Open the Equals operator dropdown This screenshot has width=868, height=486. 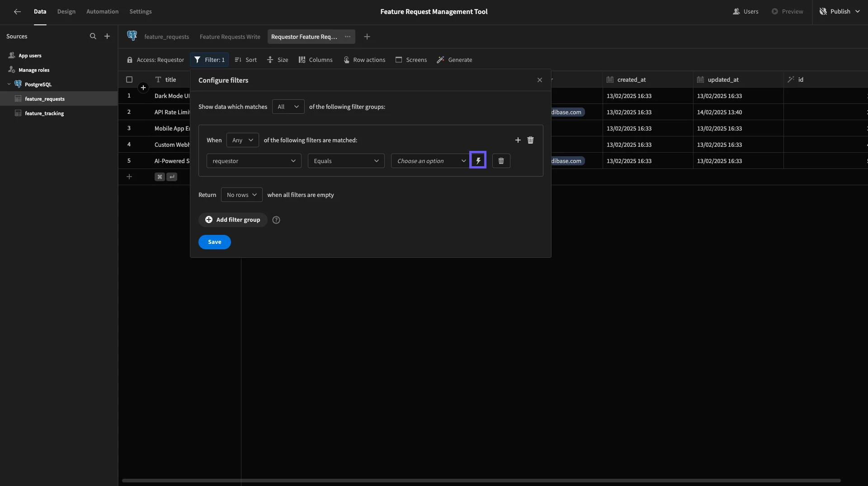[x=346, y=161]
